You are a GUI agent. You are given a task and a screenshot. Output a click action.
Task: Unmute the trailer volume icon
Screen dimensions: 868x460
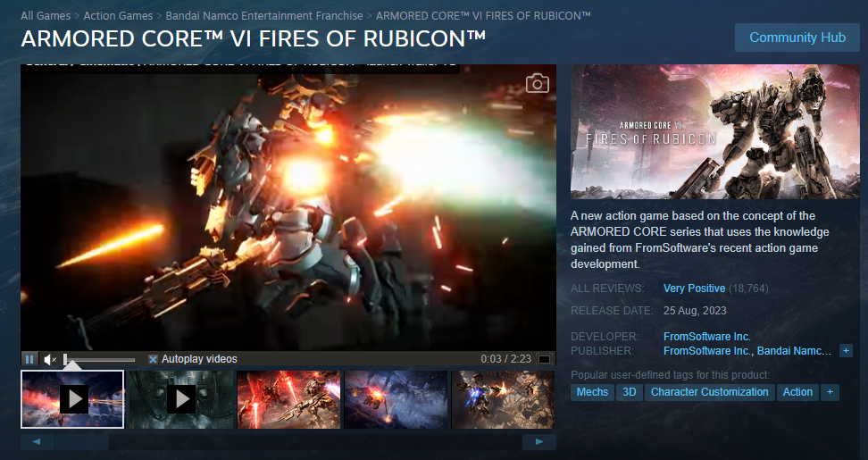coord(50,359)
